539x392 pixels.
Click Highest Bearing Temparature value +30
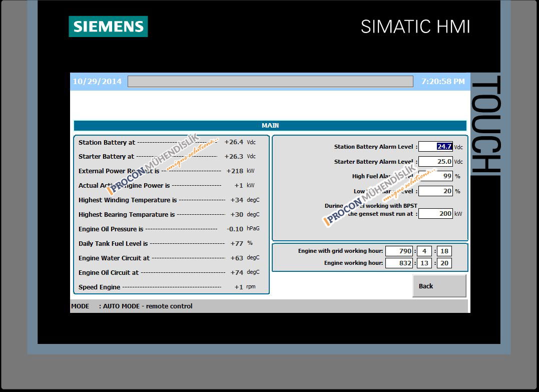pyautogui.click(x=237, y=214)
